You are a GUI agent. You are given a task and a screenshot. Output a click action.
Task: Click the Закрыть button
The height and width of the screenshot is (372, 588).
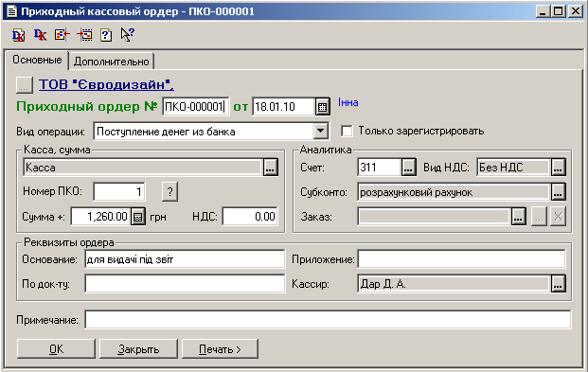tap(138, 349)
